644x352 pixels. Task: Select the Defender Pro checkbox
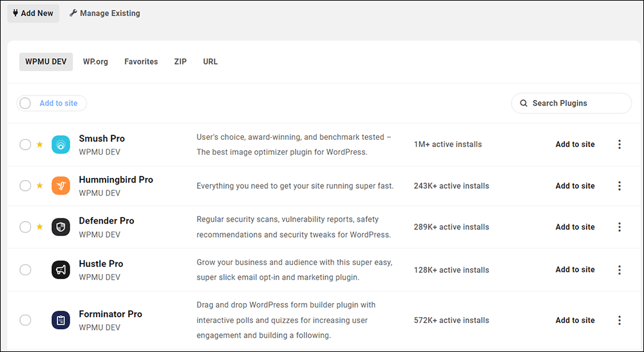coord(26,227)
